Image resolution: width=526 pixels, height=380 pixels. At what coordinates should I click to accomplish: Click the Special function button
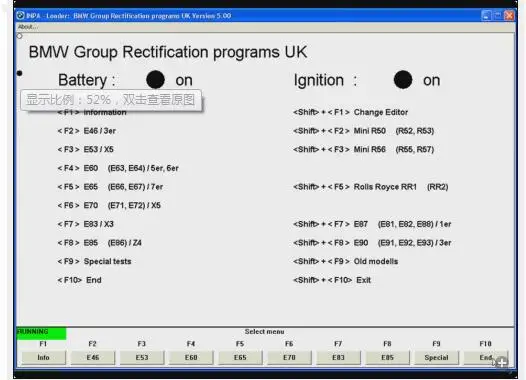[436, 358]
